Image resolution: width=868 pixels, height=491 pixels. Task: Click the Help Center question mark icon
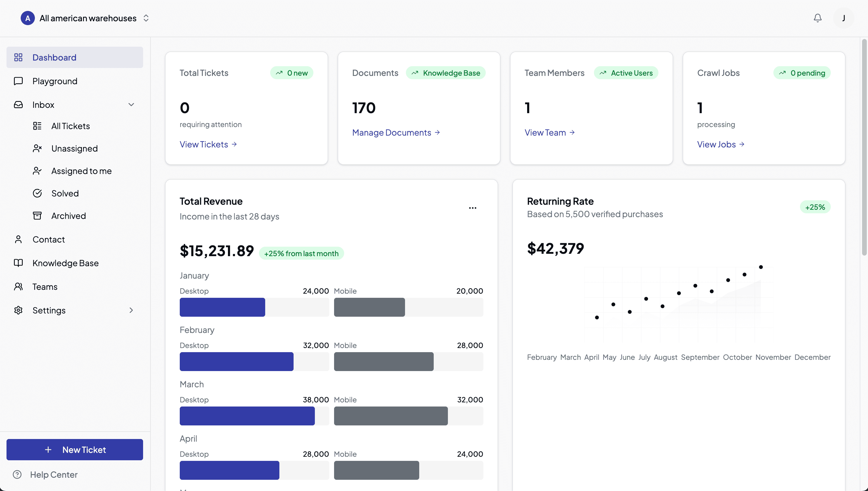[17, 474]
